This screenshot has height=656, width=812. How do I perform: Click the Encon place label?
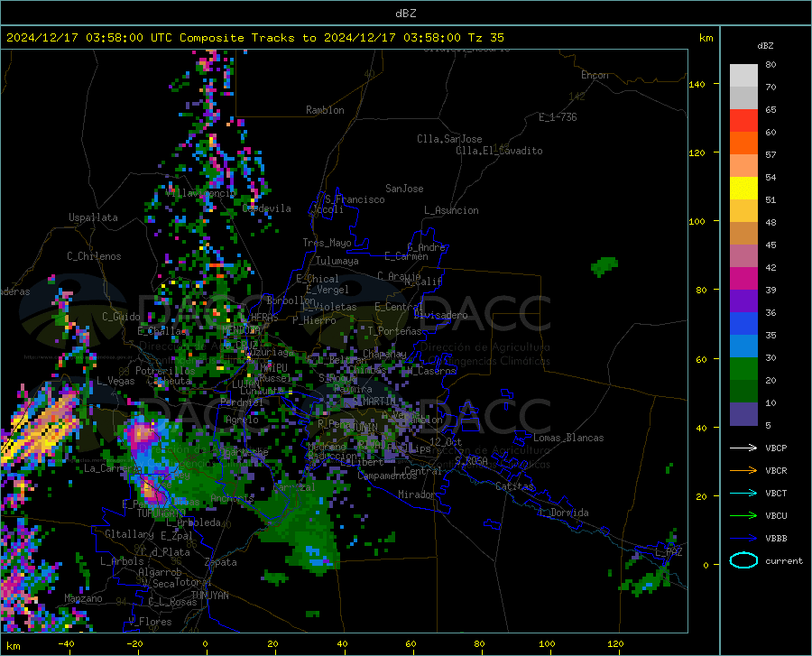click(x=595, y=75)
